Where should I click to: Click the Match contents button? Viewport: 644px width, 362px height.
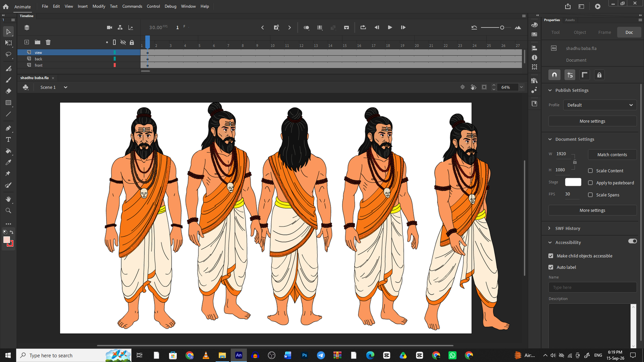612,154
